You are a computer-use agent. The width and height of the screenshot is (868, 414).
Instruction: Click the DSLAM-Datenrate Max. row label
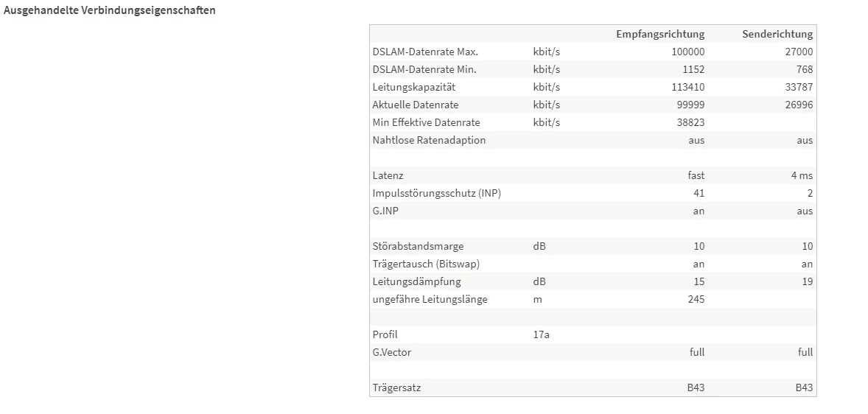(425, 52)
